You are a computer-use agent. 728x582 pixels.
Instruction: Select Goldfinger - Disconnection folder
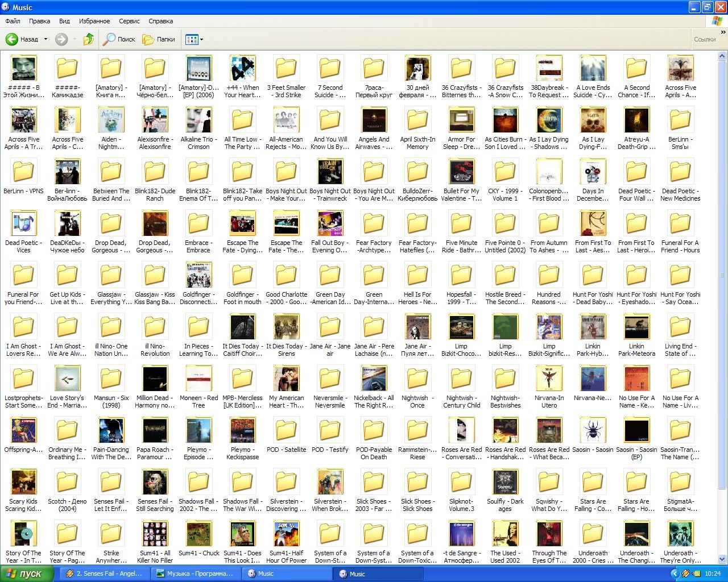coord(198,284)
